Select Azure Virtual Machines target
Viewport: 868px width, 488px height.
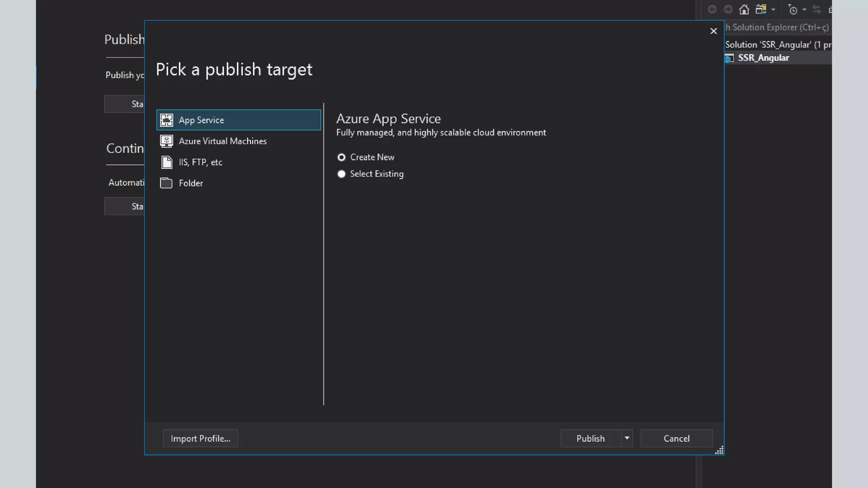coord(239,141)
